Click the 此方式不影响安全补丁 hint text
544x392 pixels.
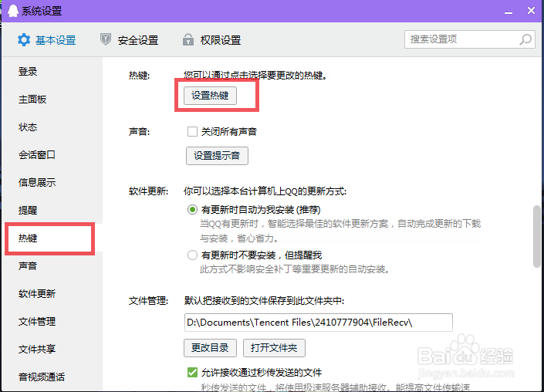[x=295, y=269]
